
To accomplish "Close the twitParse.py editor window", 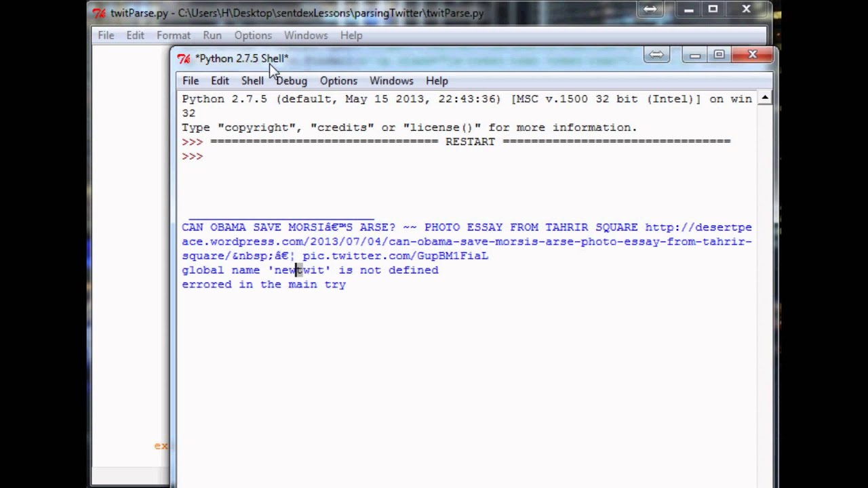I will 746,9.
